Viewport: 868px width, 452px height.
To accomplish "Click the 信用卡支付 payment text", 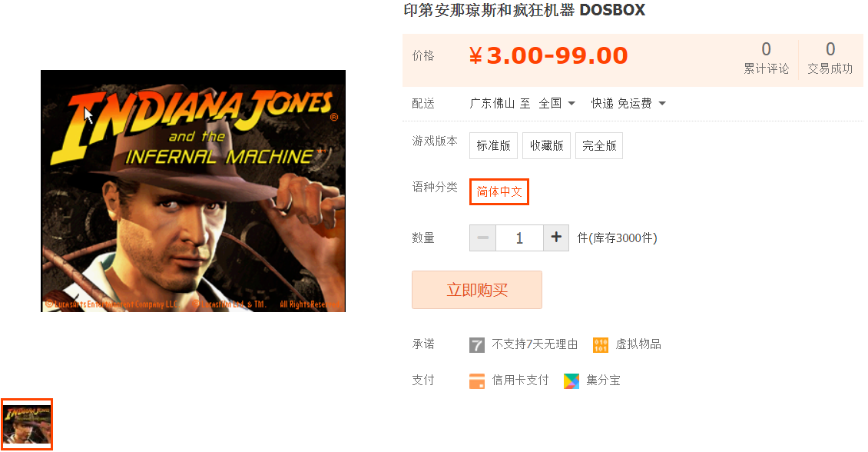I will tap(520, 381).
